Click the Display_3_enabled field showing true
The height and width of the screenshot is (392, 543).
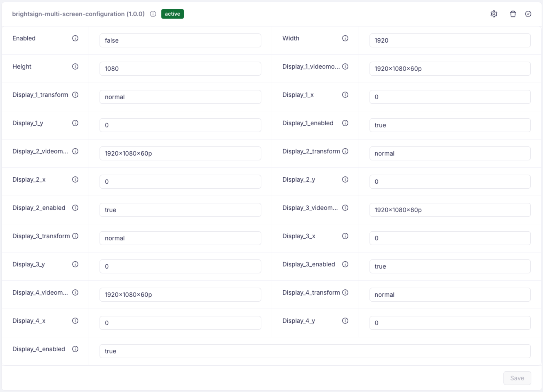pos(450,266)
